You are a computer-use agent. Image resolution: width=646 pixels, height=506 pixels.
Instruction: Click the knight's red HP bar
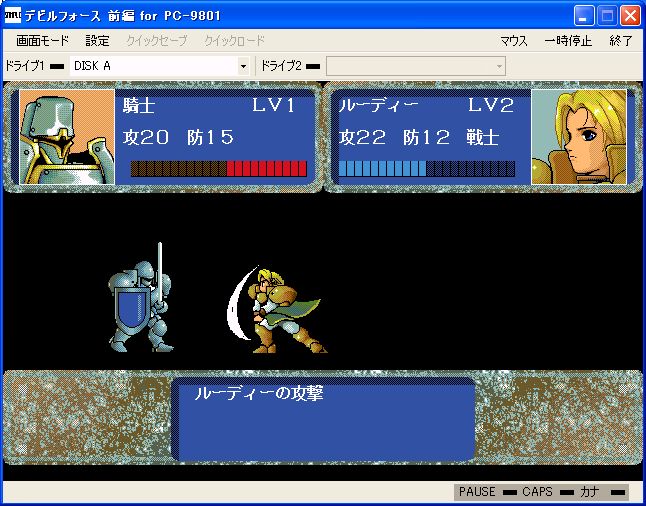219,169
